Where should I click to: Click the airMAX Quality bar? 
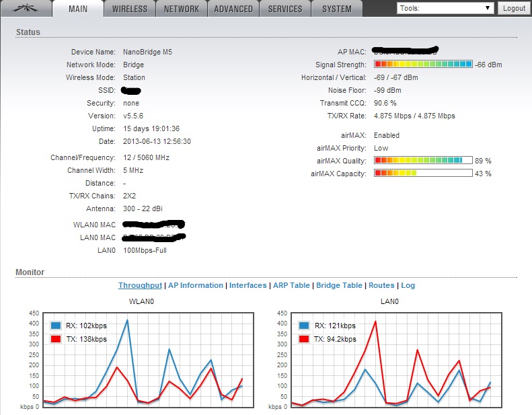(x=423, y=161)
